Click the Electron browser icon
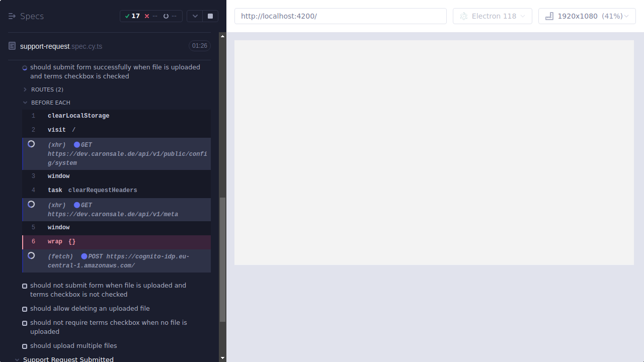The image size is (644, 362). tap(463, 16)
